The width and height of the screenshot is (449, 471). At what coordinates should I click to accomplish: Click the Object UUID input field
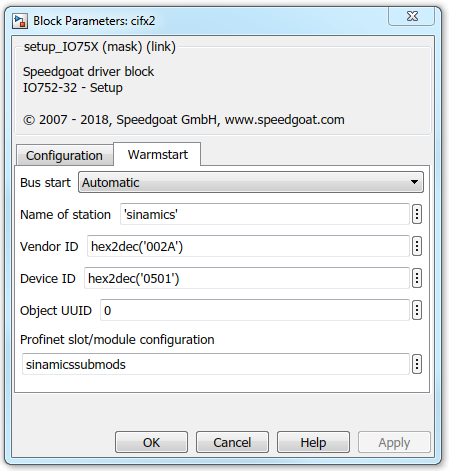[x=255, y=310]
